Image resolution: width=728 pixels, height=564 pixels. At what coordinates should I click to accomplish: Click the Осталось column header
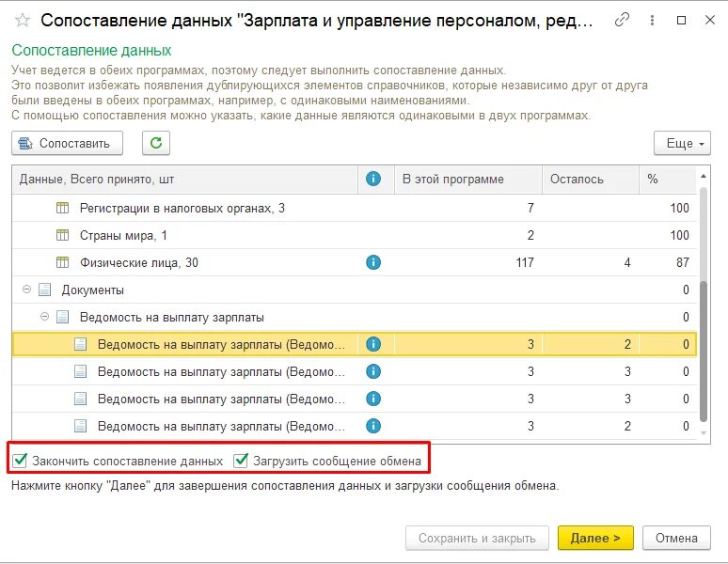coord(591,179)
